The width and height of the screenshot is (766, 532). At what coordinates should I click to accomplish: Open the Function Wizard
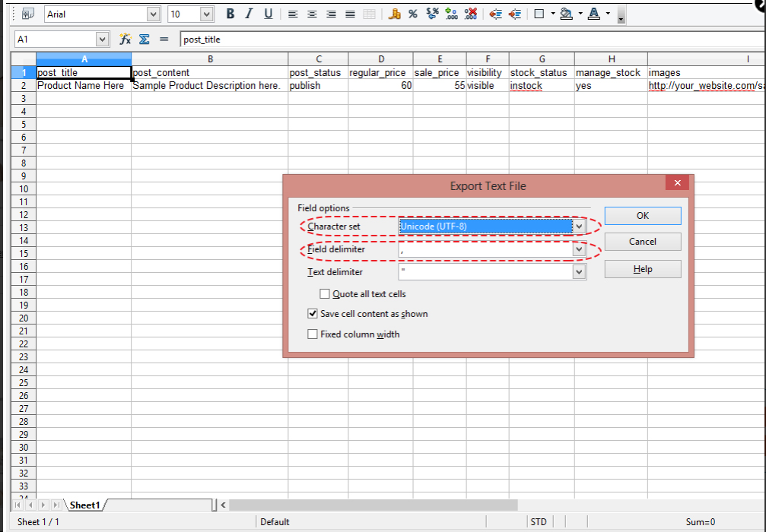pyautogui.click(x=125, y=39)
